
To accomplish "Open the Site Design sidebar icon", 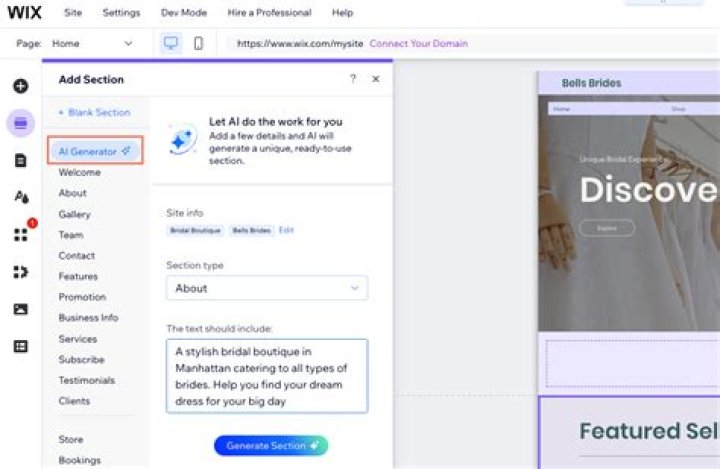I will coord(21,197).
